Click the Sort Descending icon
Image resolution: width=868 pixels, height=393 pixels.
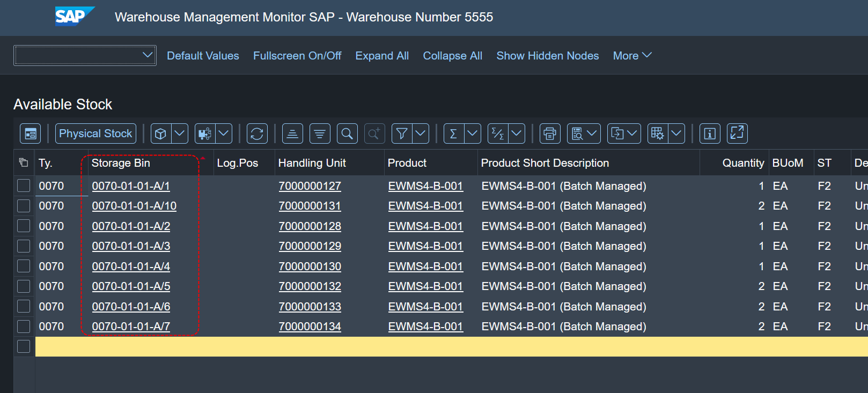click(320, 134)
